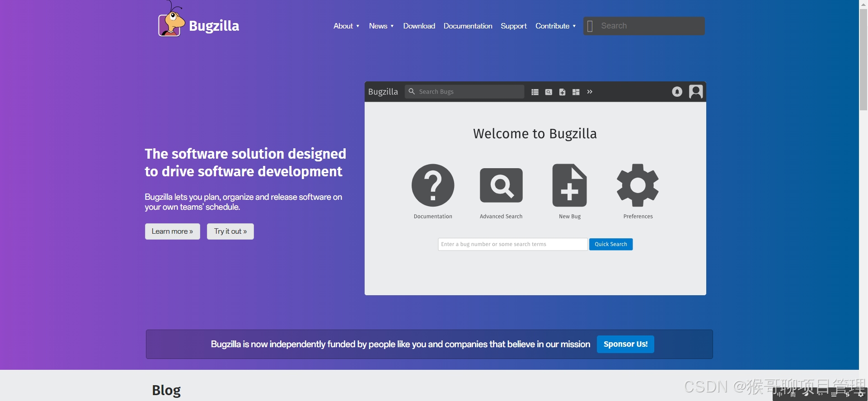Click the notifications bell icon

click(x=677, y=92)
